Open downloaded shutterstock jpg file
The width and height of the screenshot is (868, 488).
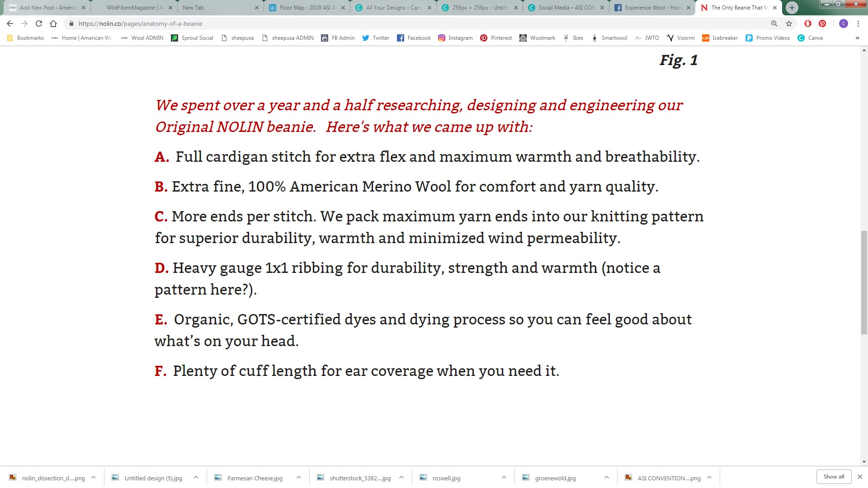(x=354, y=478)
